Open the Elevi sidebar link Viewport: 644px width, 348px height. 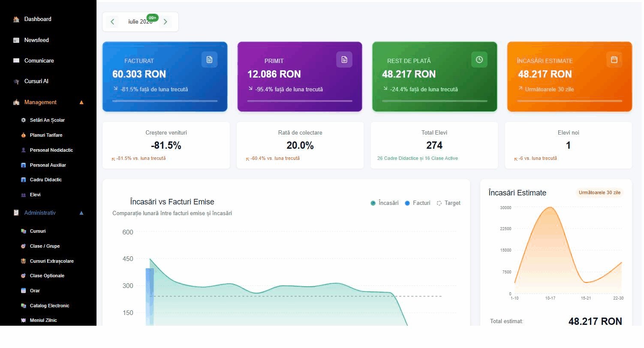click(x=35, y=195)
